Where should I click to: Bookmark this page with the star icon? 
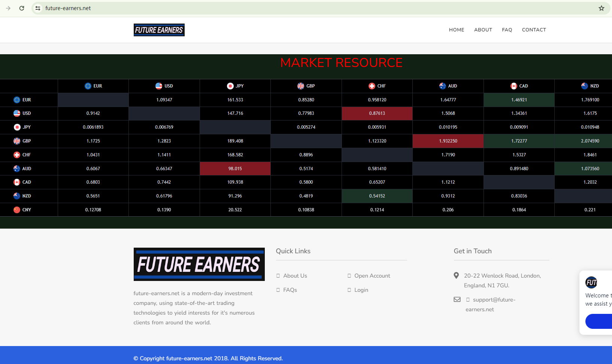601,8
